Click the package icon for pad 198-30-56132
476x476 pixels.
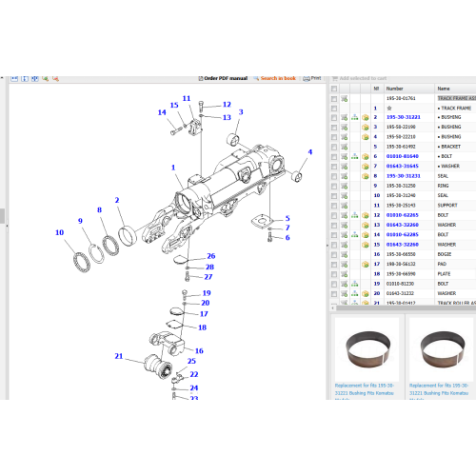point(366,265)
